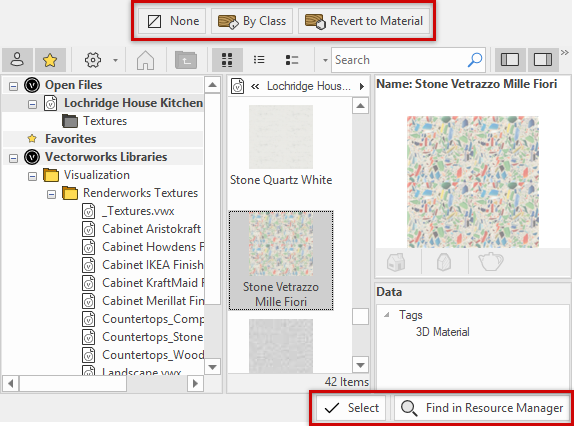Screen dimensions: 574x426
Task: Toggle the left file browser pane
Action: coord(510,60)
